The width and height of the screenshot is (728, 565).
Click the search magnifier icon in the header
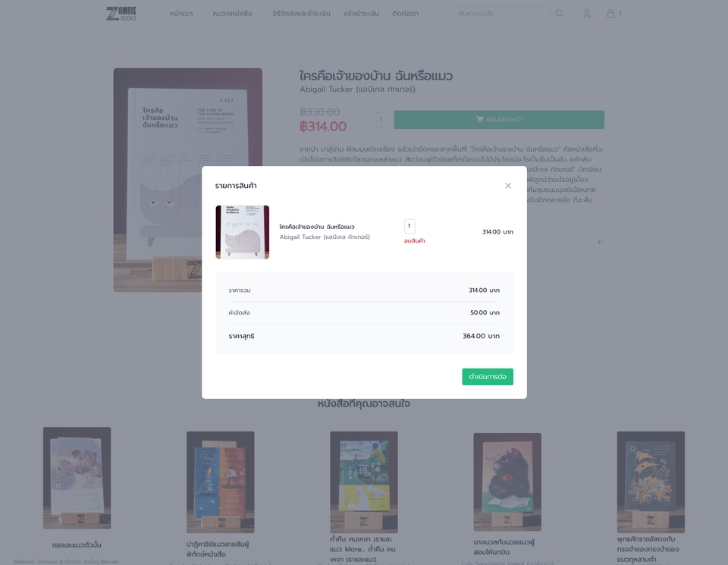pos(560,14)
